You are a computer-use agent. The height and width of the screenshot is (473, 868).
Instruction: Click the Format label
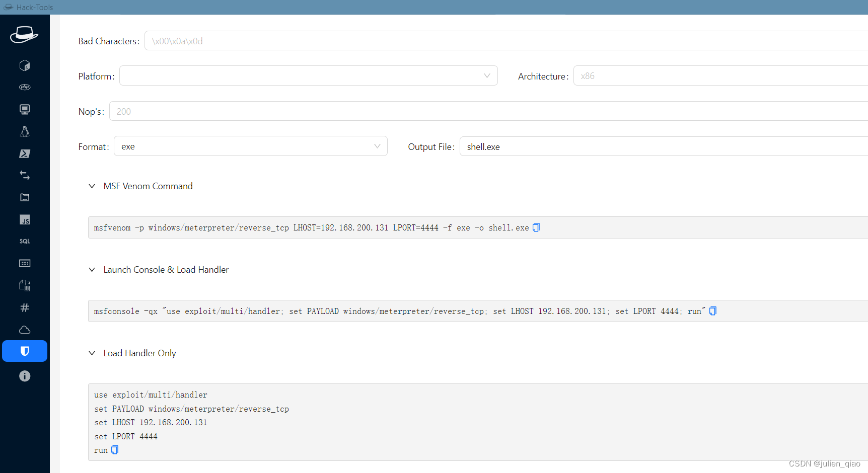coord(94,147)
